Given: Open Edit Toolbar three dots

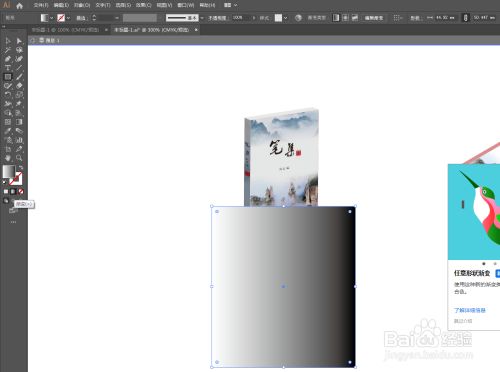Looking at the screenshot, I should pyautogui.click(x=13, y=222).
